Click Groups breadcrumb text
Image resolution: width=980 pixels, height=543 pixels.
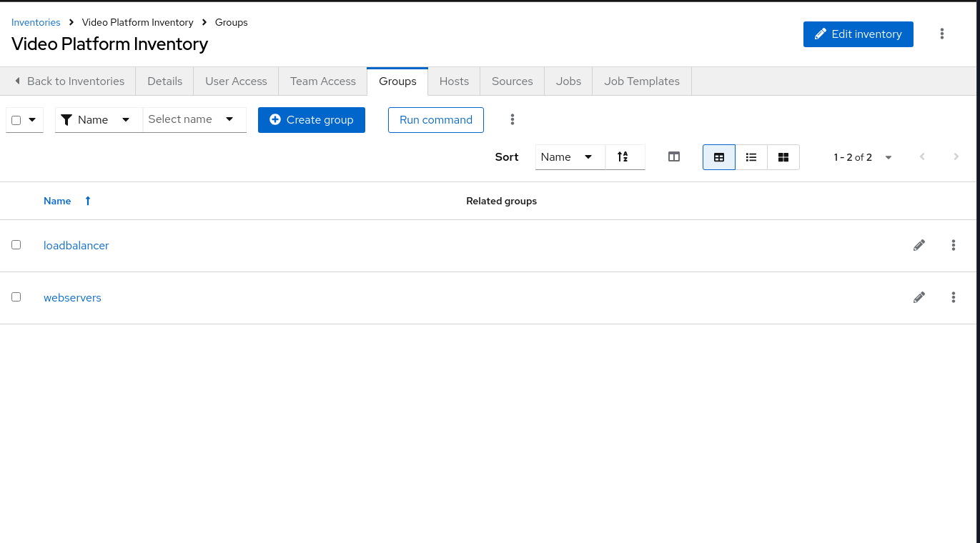point(232,22)
